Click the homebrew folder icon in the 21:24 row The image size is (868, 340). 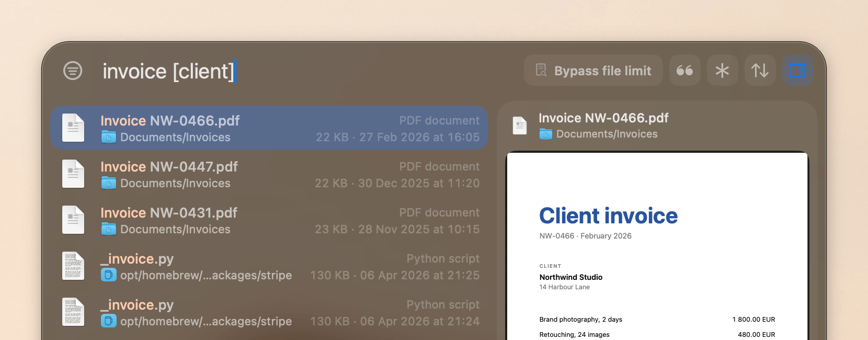click(x=109, y=321)
